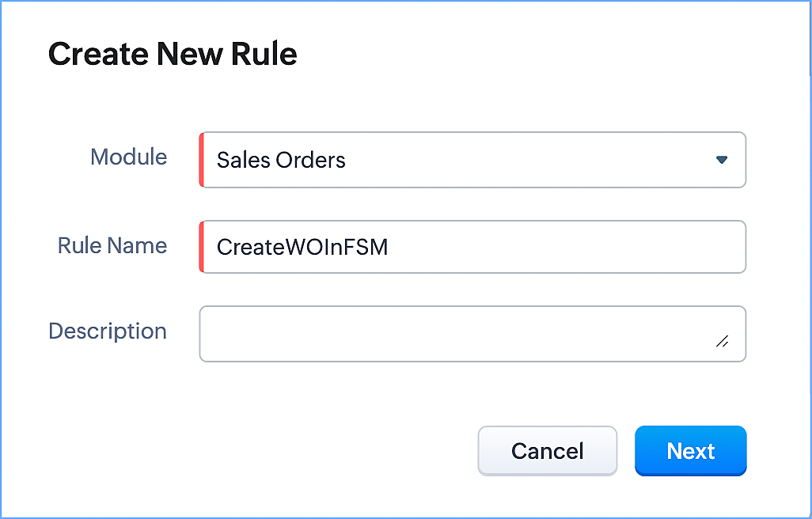The height and width of the screenshot is (519, 812).
Task: Click blank dialog area left of Cancel
Action: pos(277,451)
